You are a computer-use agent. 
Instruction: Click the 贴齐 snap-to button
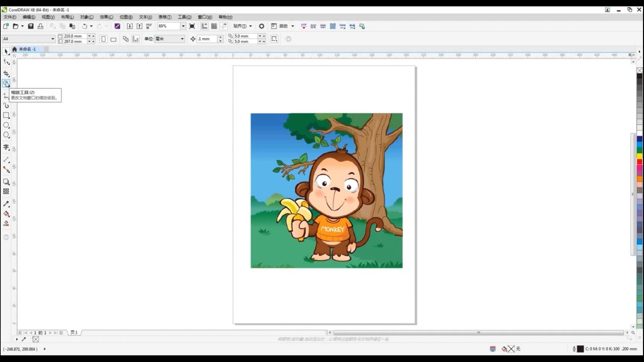click(240, 26)
